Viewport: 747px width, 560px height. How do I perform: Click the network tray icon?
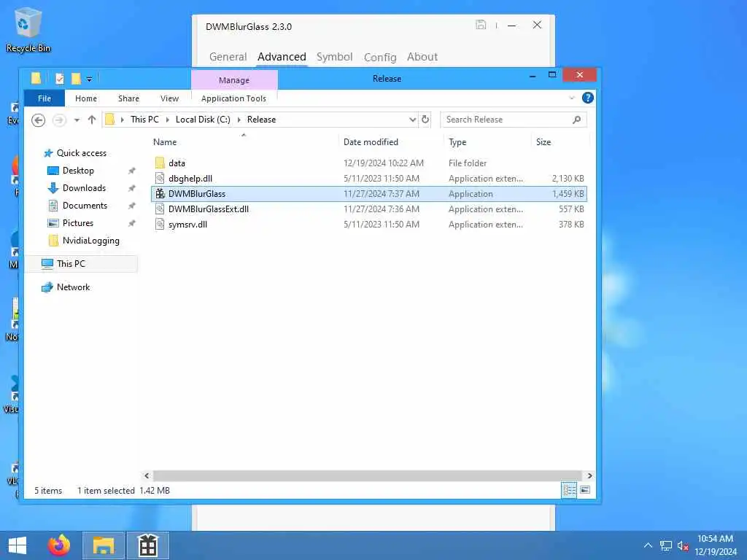coord(666,545)
